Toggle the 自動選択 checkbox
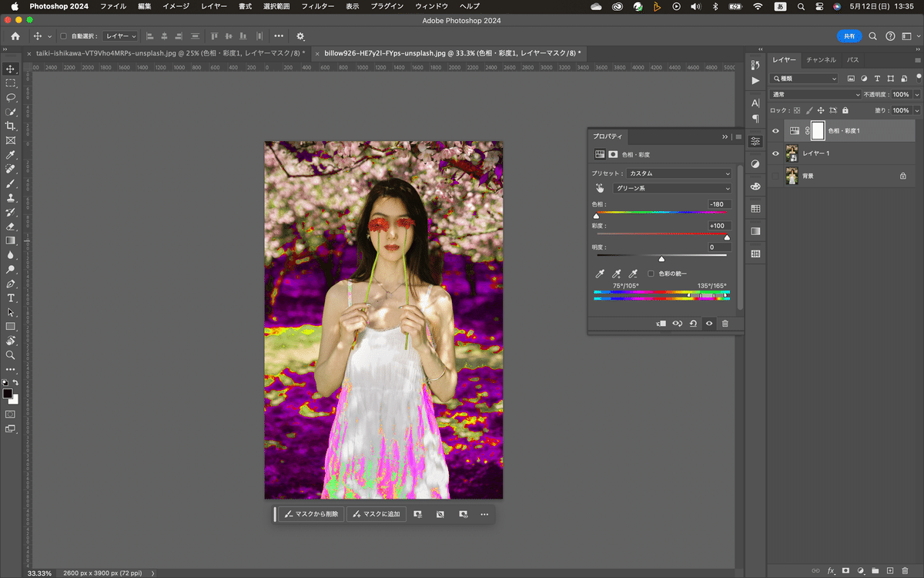924x578 pixels. [64, 36]
